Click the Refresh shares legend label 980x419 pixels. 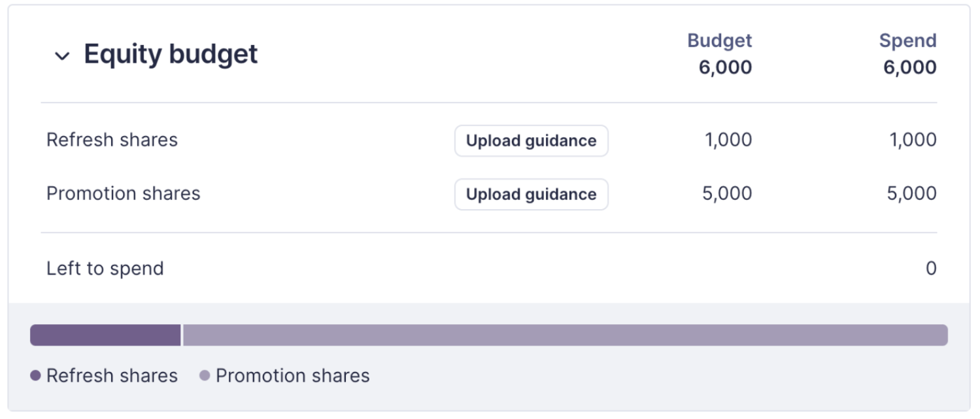click(x=112, y=376)
